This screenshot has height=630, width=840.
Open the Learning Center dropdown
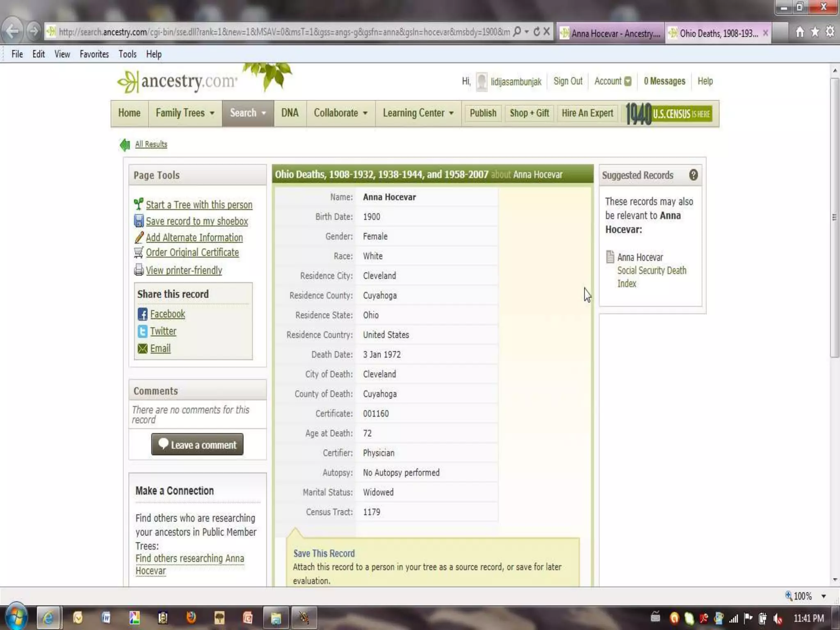click(418, 113)
